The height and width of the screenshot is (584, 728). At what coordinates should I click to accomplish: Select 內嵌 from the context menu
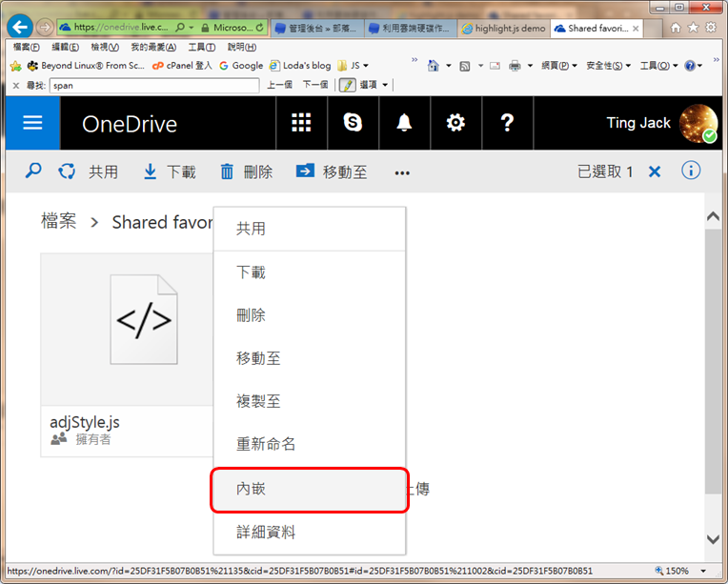(310, 490)
